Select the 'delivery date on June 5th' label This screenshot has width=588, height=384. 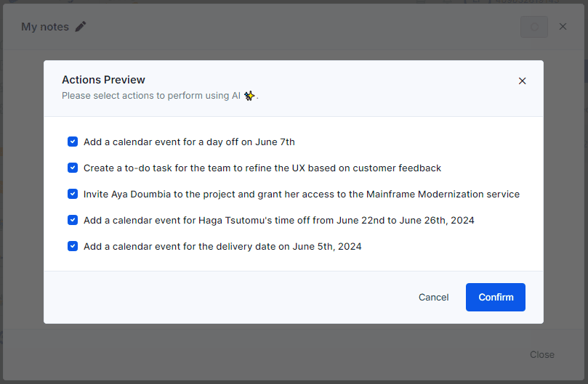(222, 247)
